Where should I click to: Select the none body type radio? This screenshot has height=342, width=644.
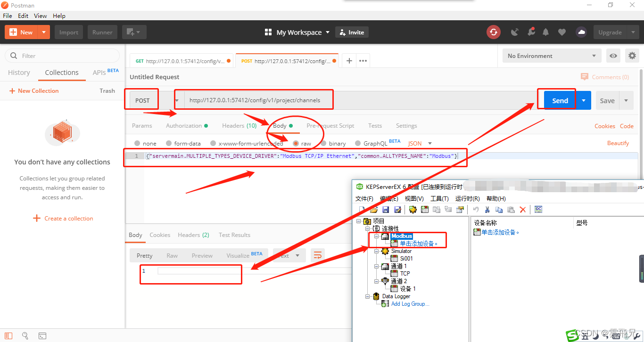[x=137, y=143]
